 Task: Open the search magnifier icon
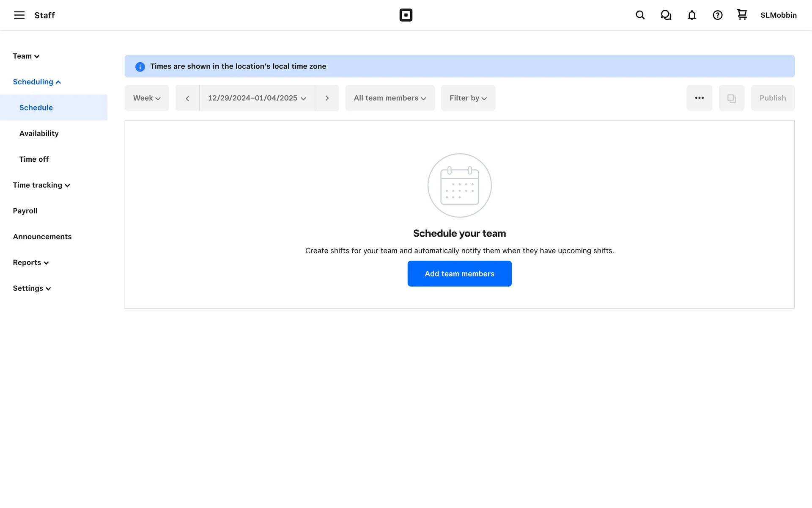640,15
